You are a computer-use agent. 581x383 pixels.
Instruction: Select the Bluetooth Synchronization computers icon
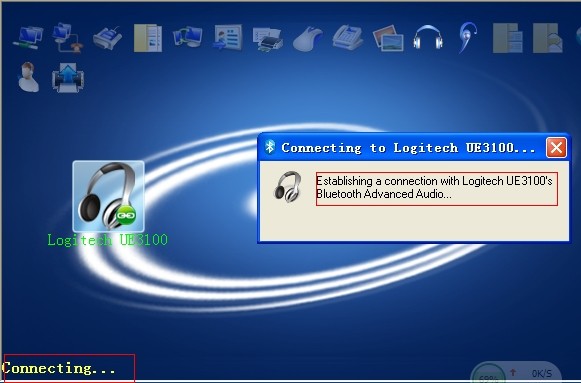(x=187, y=37)
